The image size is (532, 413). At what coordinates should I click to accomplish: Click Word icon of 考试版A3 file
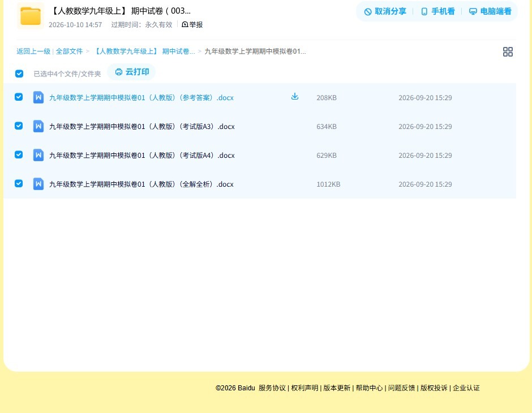38,127
